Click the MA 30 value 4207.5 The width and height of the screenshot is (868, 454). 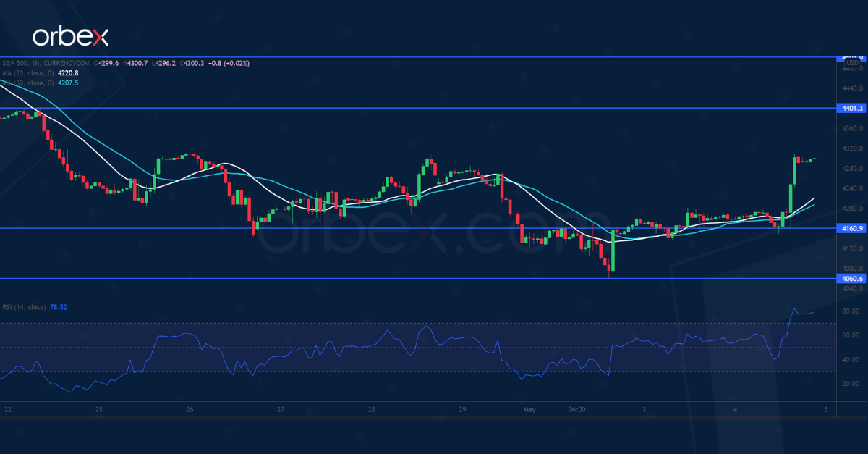click(x=67, y=83)
